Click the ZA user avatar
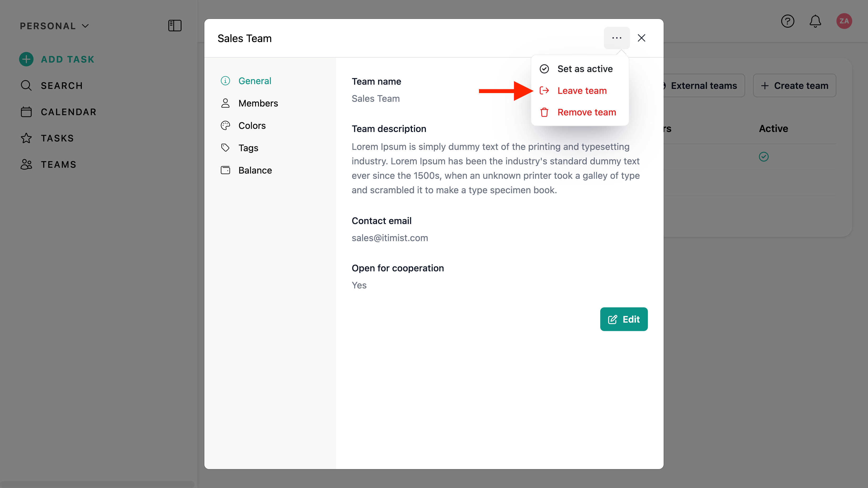This screenshot has height=488, width=868. click(x=844, y=21)
